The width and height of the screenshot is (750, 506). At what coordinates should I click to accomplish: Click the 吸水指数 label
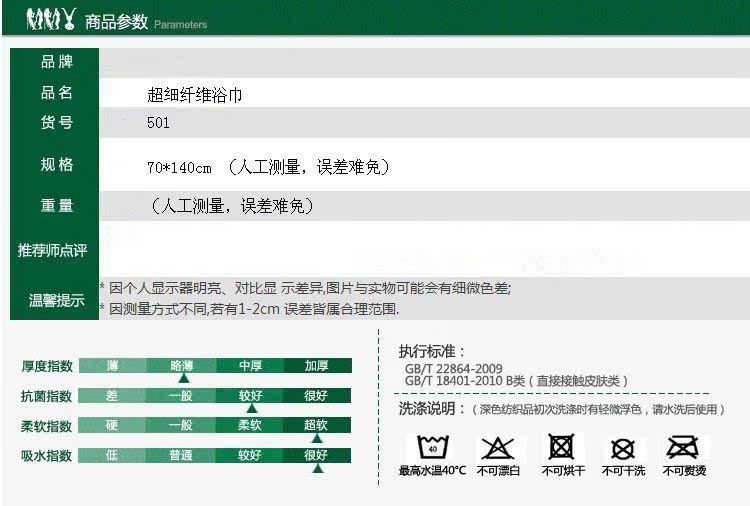coord(46,456)
